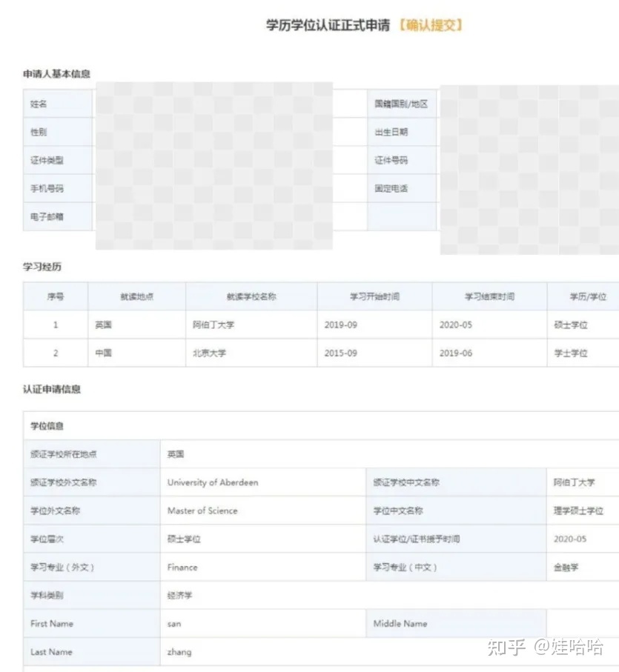The width and height of the screenshot is (619, 672).
Task: Click the 北京大学 school name cell
Action: (251, 353)
